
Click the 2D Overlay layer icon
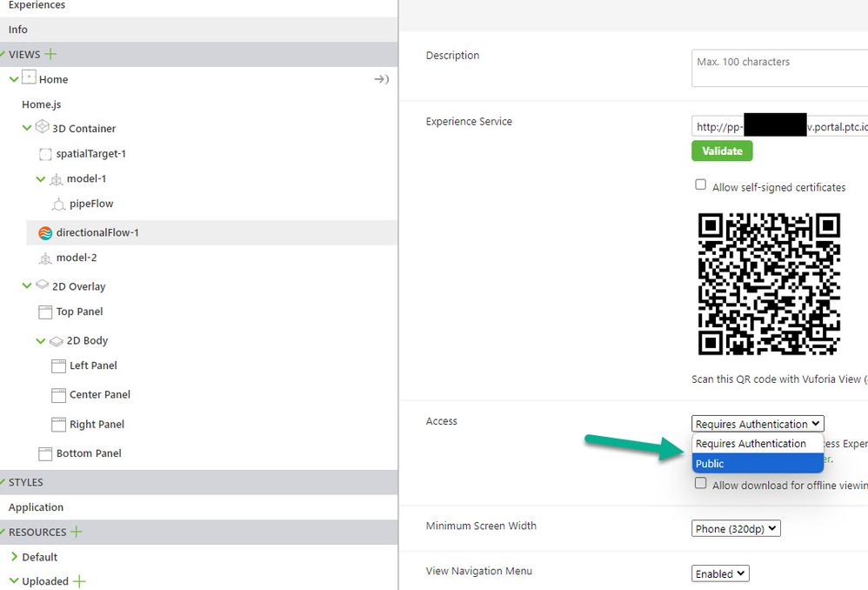pos(42,285)
